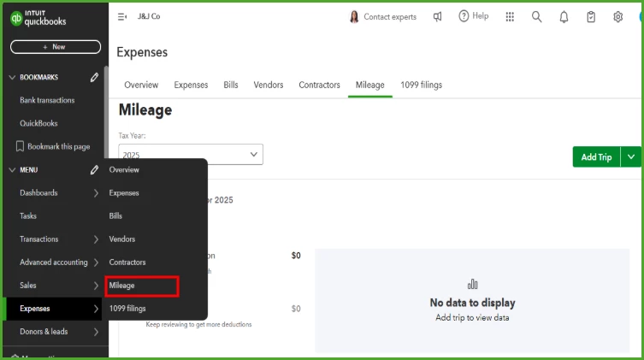Screen dimensions: 644x360
Task: Collapse the BOOKMARKS section
Action: 12,77
